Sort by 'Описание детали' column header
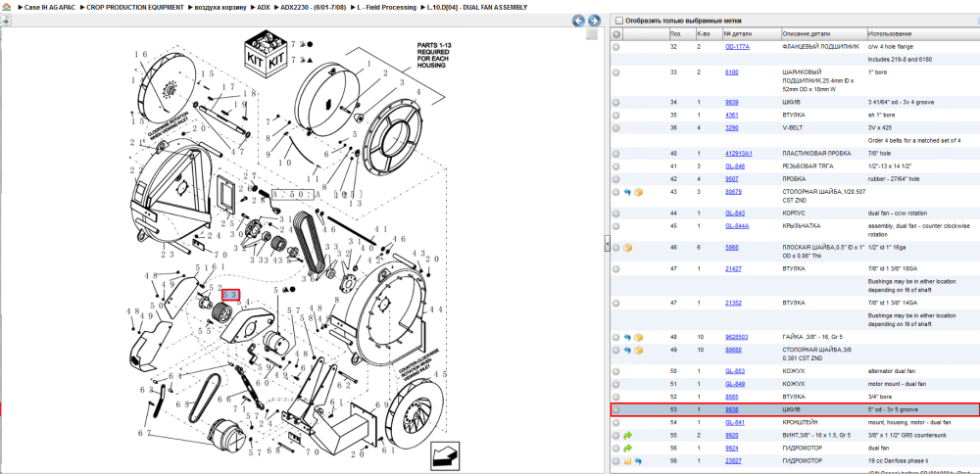 tap(823, 33)
